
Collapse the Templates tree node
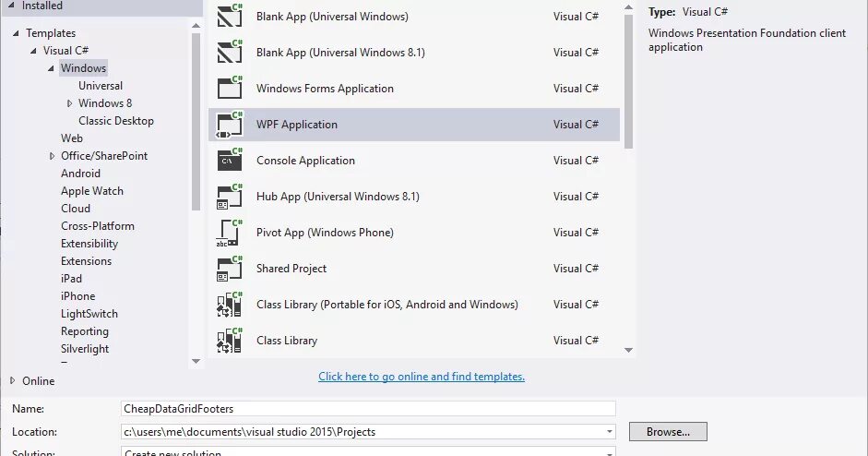(16, 33)
